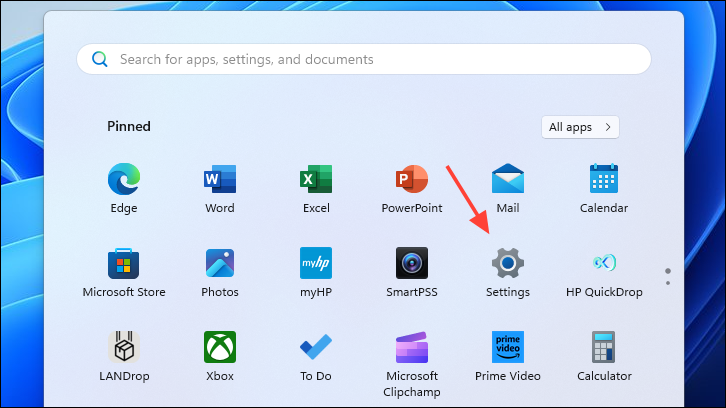This screenshot has height=408, width=726.
Task: Launch Microsoft Clipchamp video editor
Action: coord(412,347)
